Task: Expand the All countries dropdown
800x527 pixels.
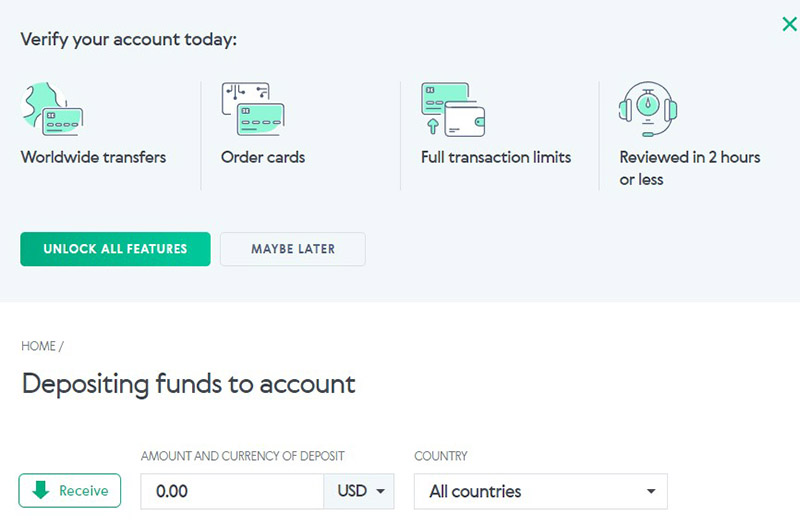Action: click(x=540, y=491)
